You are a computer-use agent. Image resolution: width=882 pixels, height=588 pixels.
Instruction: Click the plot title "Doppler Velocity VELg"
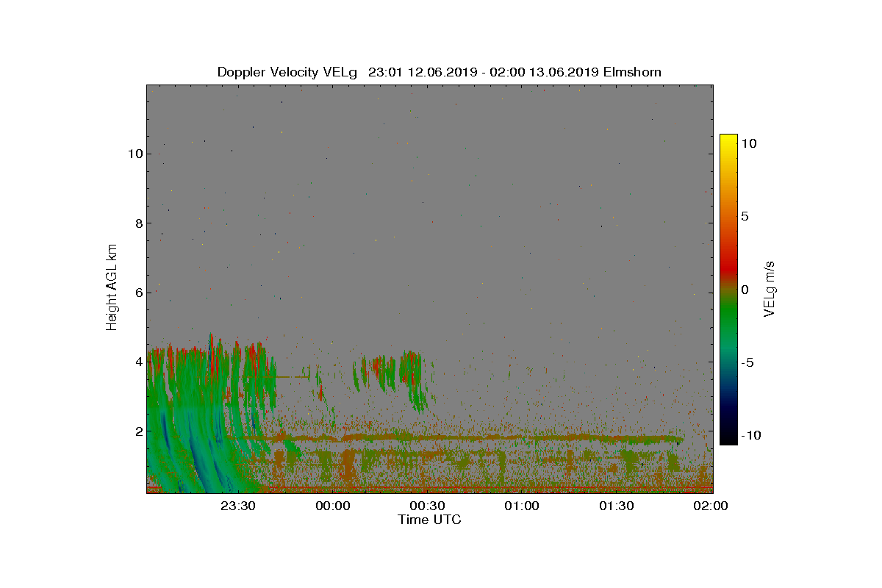coord(287,72)
